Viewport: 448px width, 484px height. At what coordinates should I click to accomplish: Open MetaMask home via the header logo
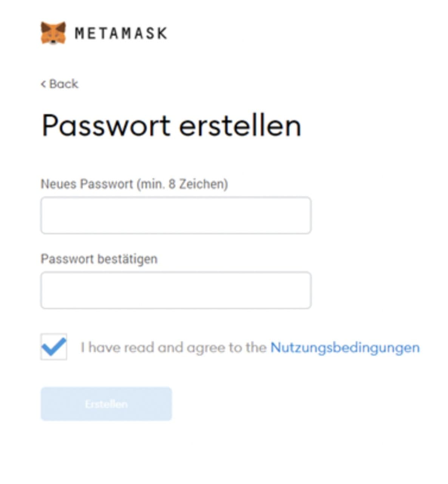(53, 33)
